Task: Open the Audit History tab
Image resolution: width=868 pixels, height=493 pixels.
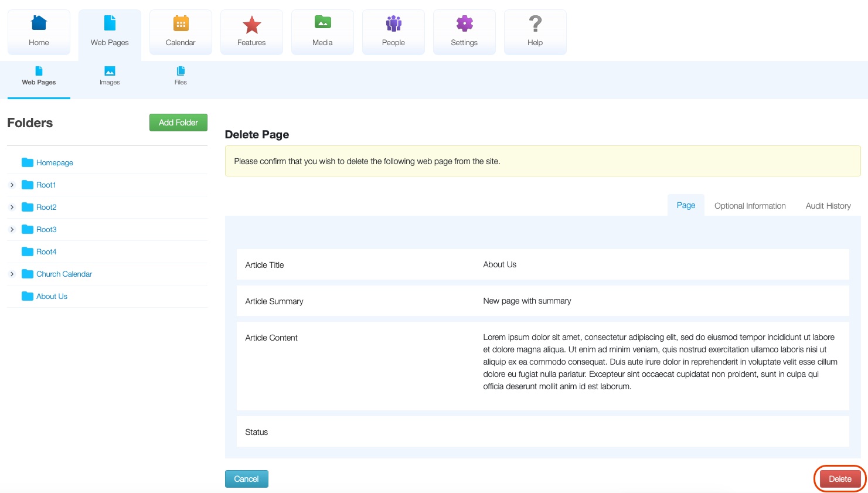Action: coord(828,206)
